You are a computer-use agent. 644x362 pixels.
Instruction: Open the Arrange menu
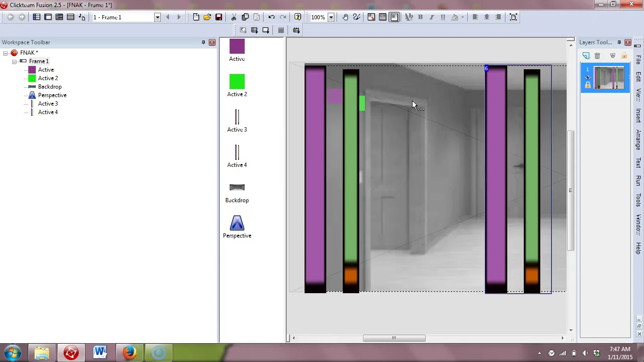[x=638, y=140]
